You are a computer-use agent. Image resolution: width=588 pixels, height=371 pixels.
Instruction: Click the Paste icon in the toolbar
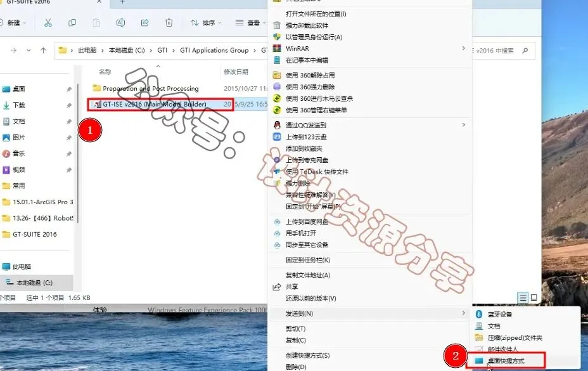click(x=96, y=23)
